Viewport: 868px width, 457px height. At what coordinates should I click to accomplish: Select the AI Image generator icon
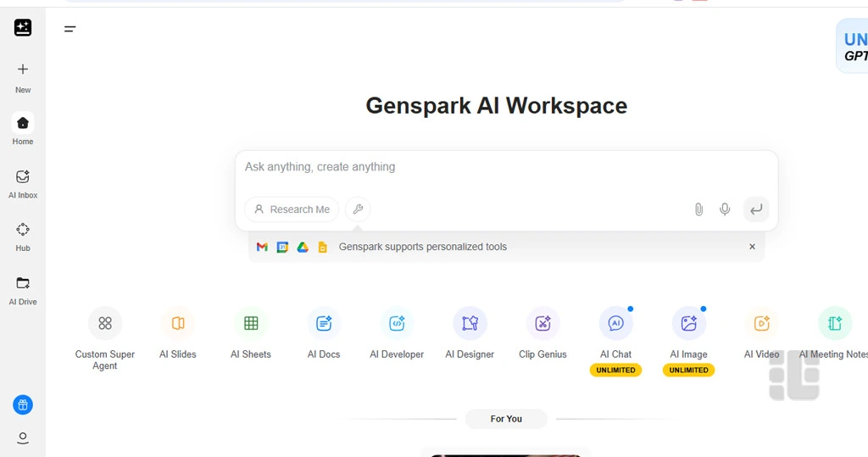(688, 323)
